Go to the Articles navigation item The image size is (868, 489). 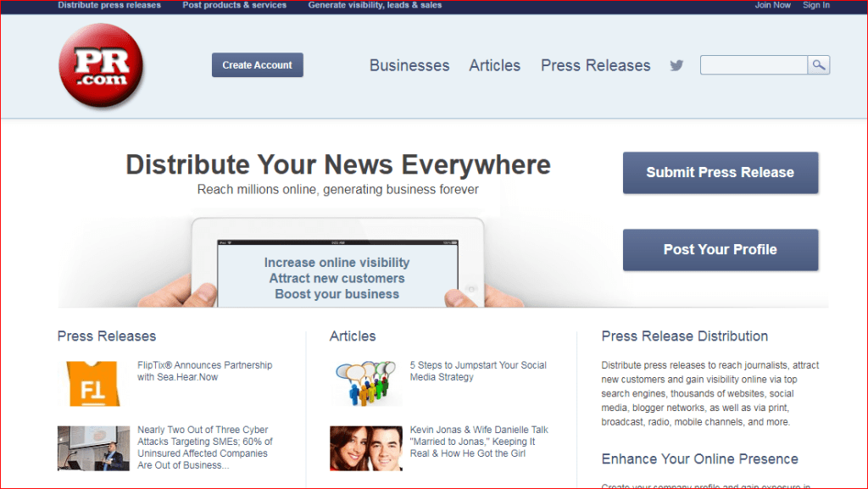point(495,65)
